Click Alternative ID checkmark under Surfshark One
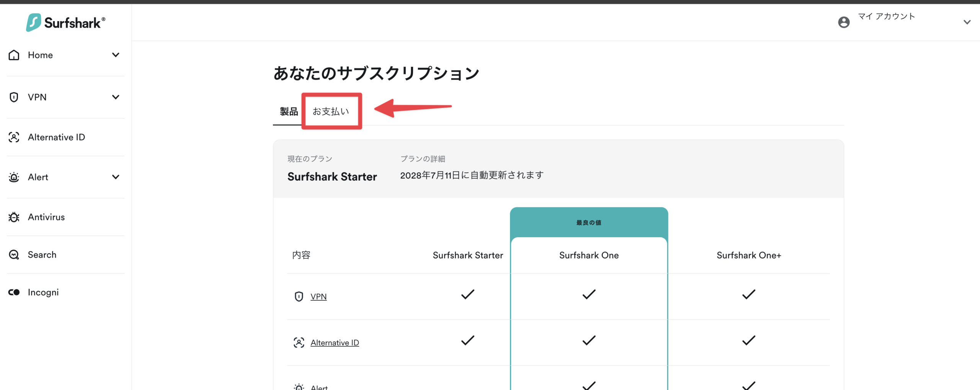Image resolution: width=980 pixels, height=390 pixels. (x=589, y=340)
